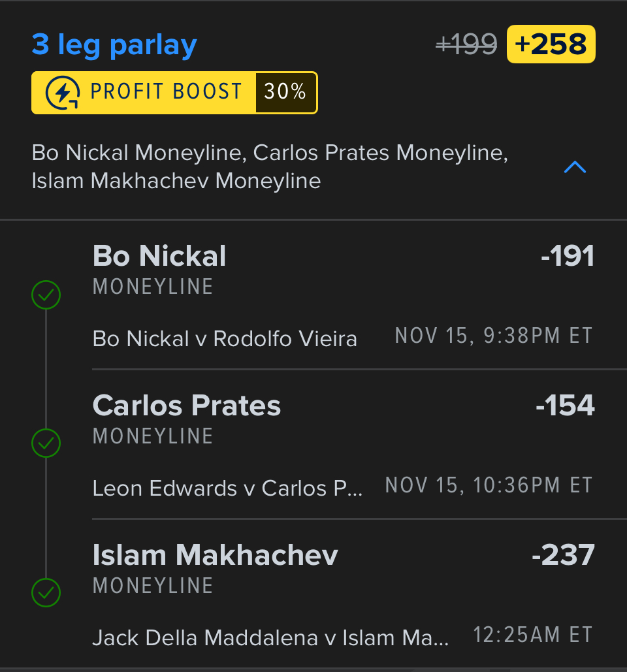Image resolution: width=627 pixels, height=672 pixels.
Task: Click the crossed-out +199 original odds
Action: pyautogui.click(x=466, y=44)
